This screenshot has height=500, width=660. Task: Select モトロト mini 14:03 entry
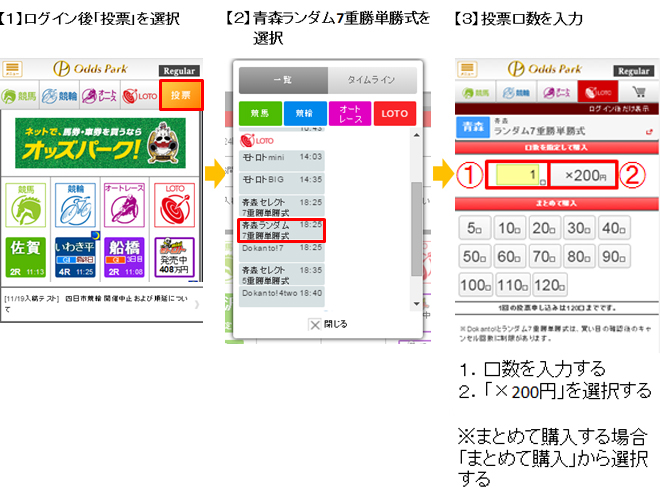pyautogui.click(x=282, y=160)
